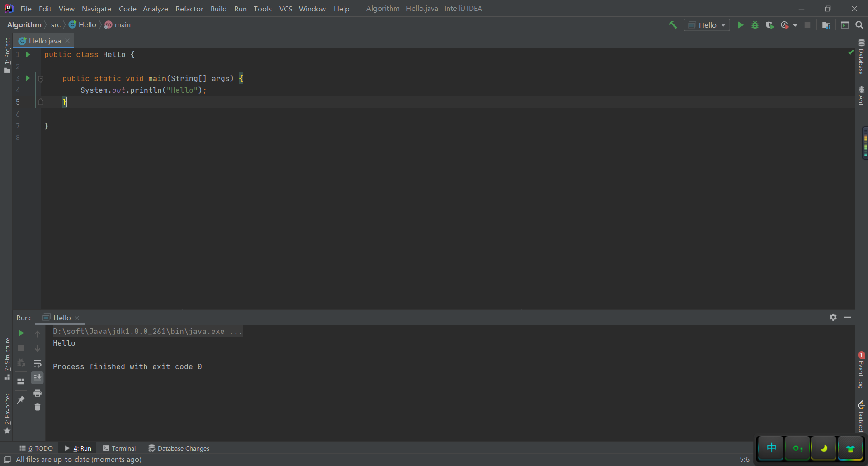The width and height of the screenshot is (868, 466).
Task: Close the Hello.java editor tab
Action: click(67, 41)
